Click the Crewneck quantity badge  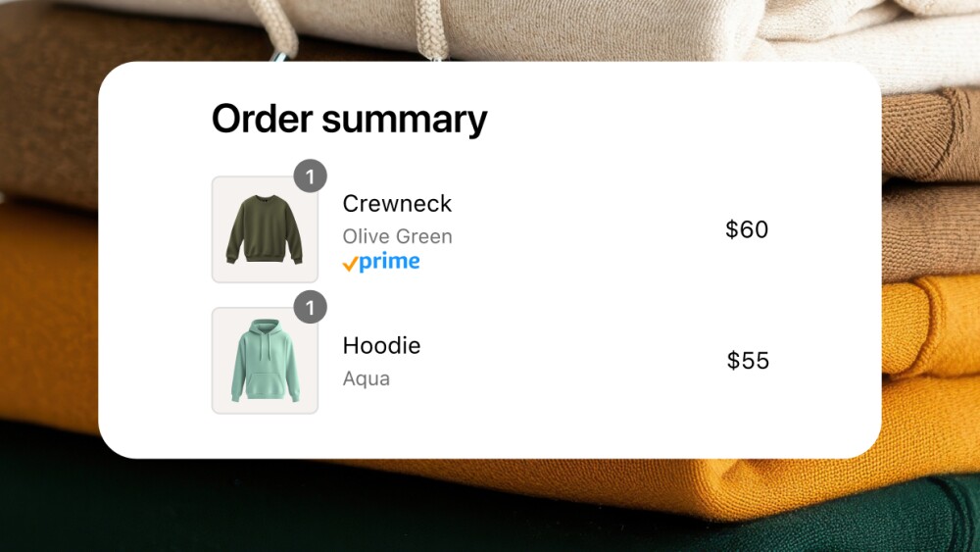click(310, 177)
